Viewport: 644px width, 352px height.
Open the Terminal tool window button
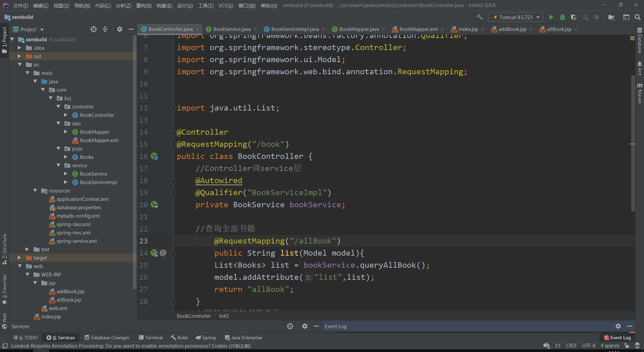(151, 338)
